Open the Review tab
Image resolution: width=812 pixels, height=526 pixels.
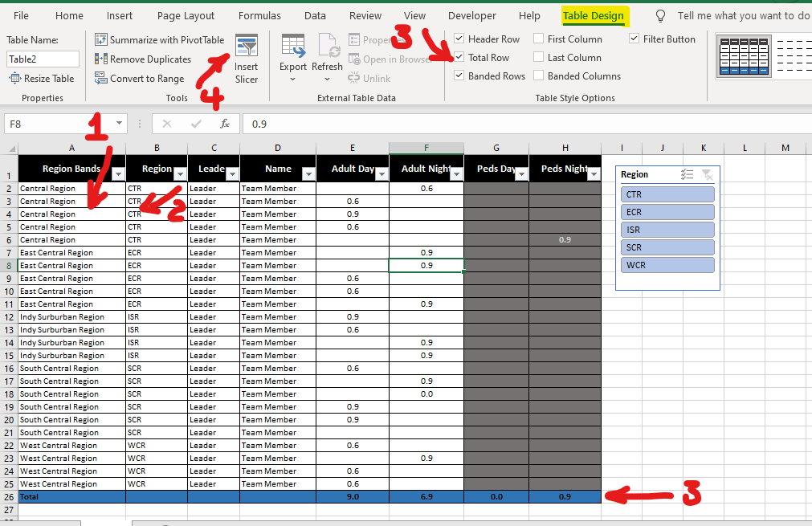point(365,15)
